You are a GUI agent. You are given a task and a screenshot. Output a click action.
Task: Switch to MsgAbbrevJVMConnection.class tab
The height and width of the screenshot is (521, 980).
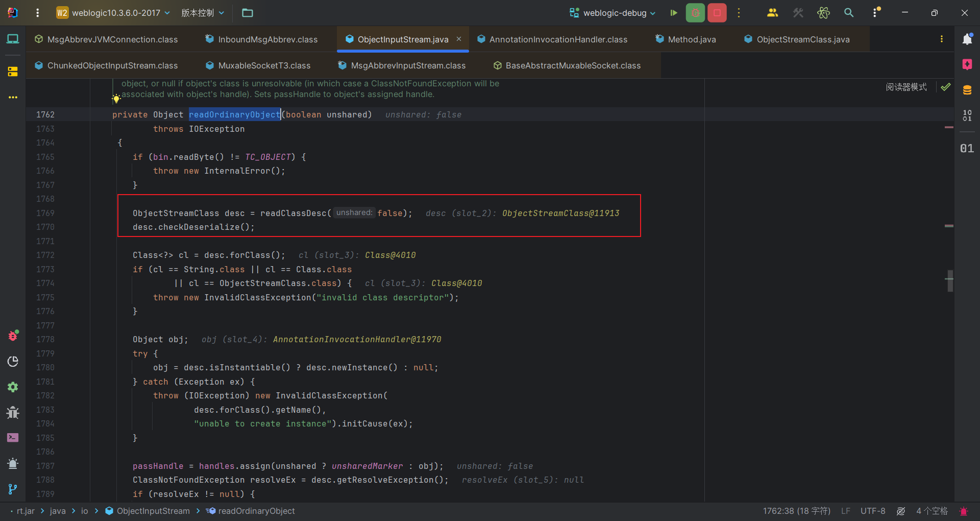pyautogui.click(x=106, y=39)
